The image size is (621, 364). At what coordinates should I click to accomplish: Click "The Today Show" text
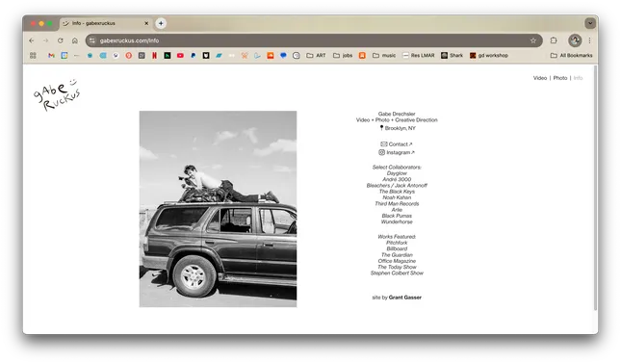[397, 267]
